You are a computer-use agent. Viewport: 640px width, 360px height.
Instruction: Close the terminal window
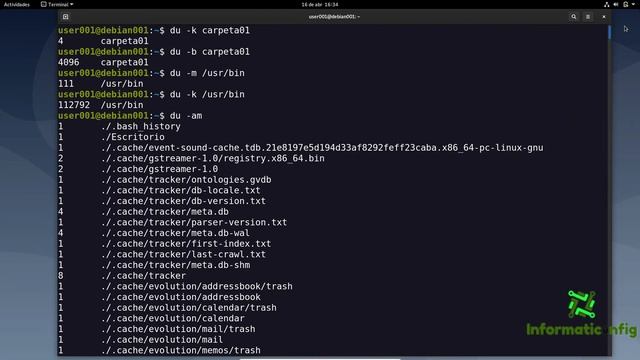coord(604,17)
